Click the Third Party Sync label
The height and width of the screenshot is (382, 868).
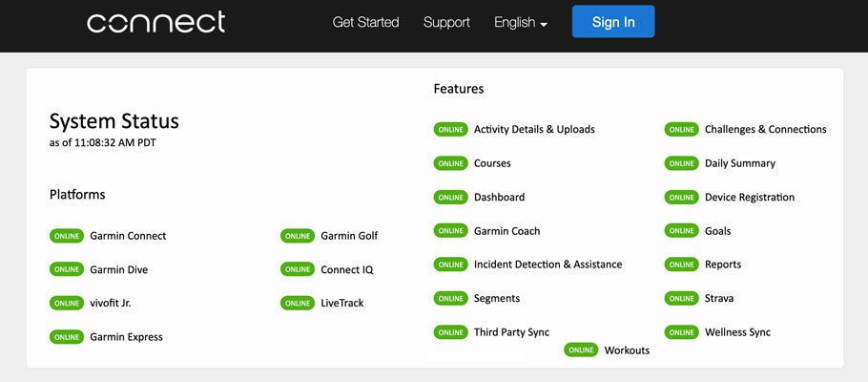[511, 332]
